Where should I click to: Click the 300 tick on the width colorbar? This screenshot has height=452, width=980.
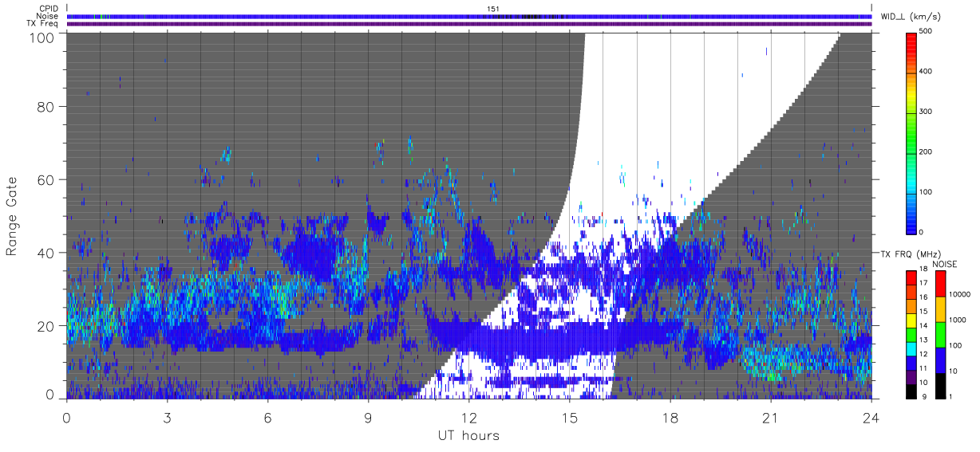click(927, 112)
